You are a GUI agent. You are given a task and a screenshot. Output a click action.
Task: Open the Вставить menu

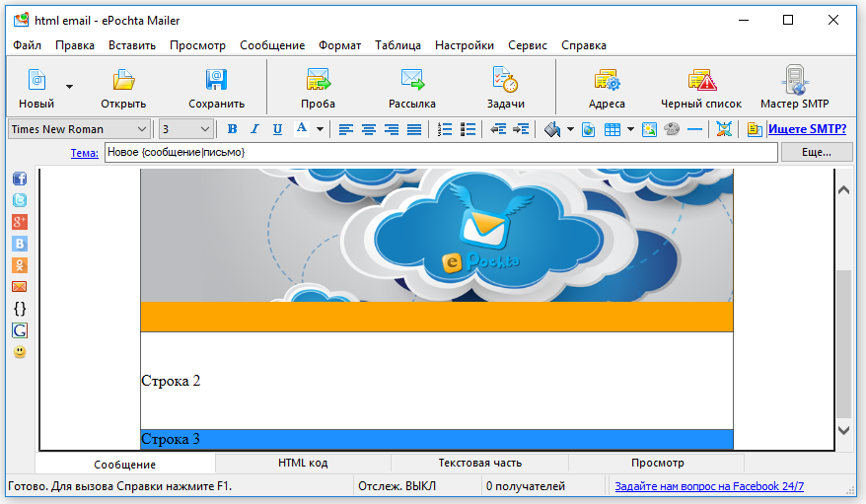pos(132,45)
